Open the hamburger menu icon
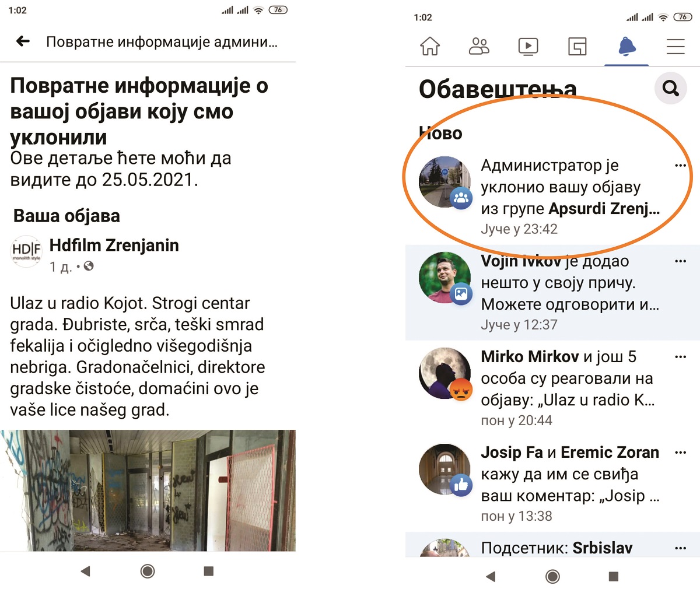Viewport: 700px width, 596px height. click(675, 46)
